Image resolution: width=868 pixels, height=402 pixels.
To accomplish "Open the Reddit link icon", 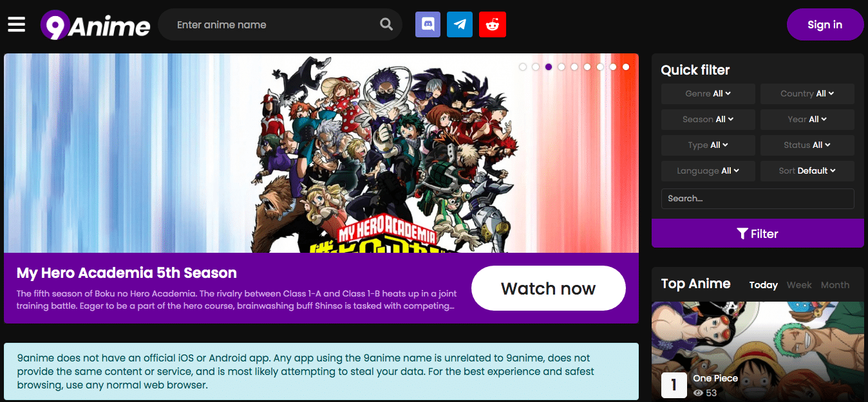I will coord(493,24).
